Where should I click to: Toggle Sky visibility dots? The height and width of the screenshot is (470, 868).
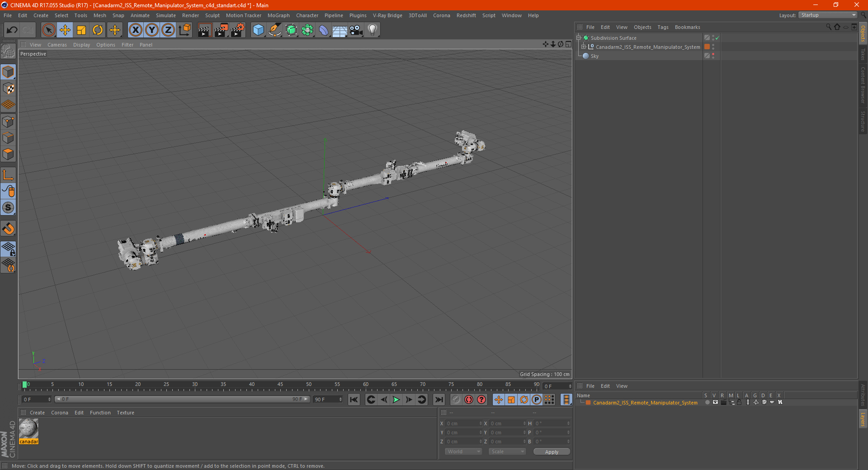(x=713, y=56)
